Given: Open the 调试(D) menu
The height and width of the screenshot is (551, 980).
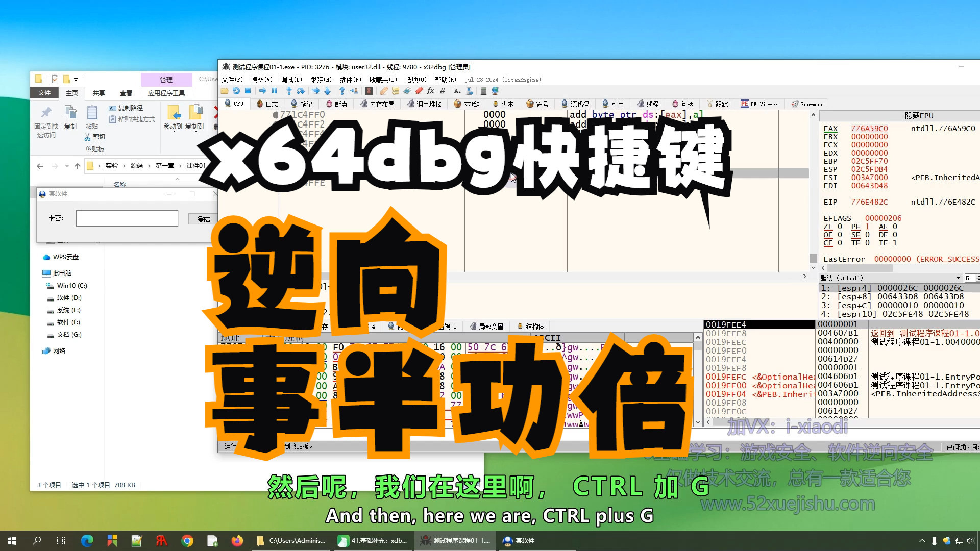Looking at the screenshot, I should pyautogui.click(x=291, y=80).
